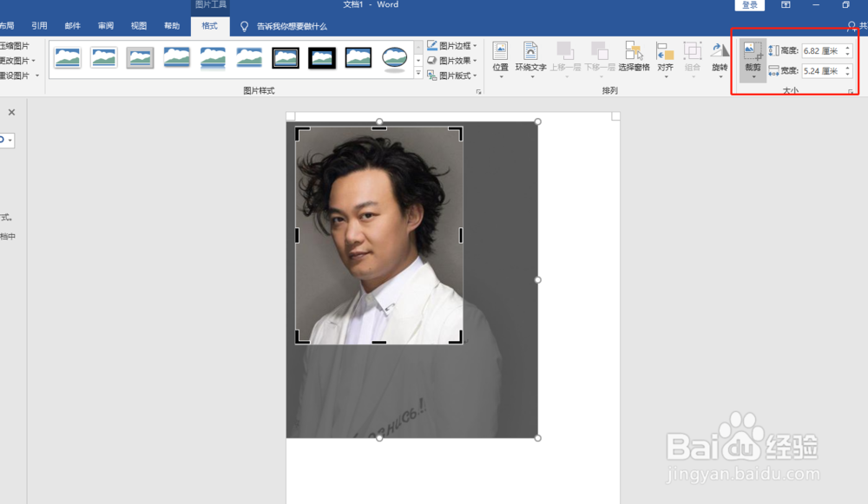
Task: Select the third picture style with gray frame
Action: tap(140, 57)
